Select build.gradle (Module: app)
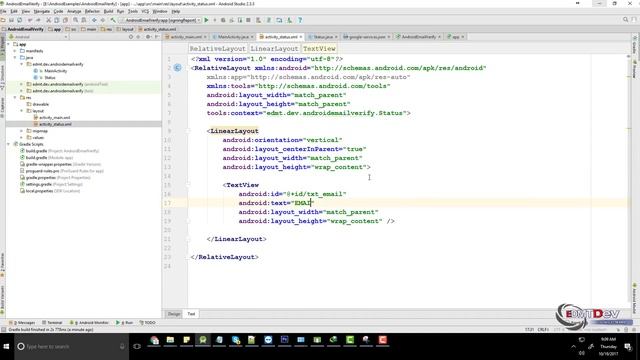 tap(49, 158)
